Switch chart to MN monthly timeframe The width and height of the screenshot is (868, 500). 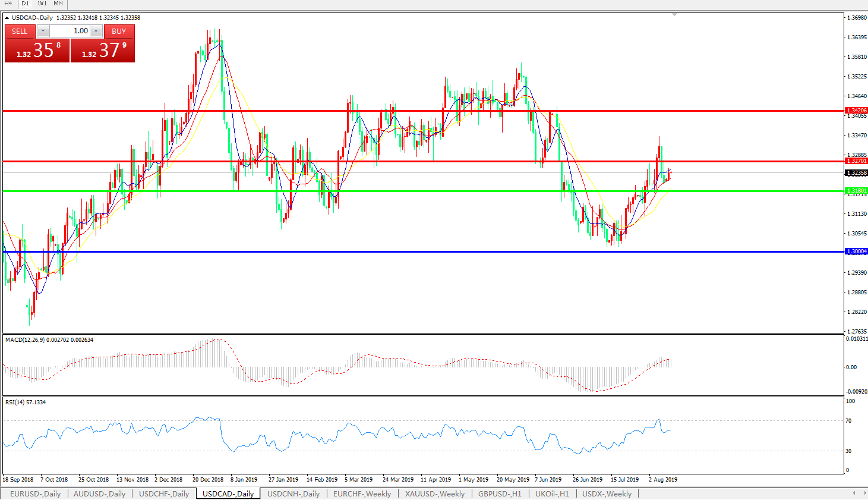[x=58, y=4]
